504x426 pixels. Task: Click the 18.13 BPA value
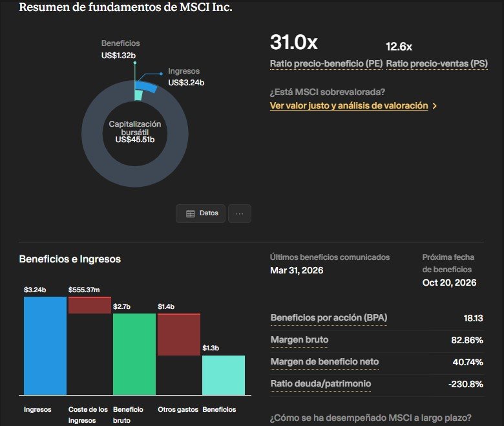coord(473,318)
